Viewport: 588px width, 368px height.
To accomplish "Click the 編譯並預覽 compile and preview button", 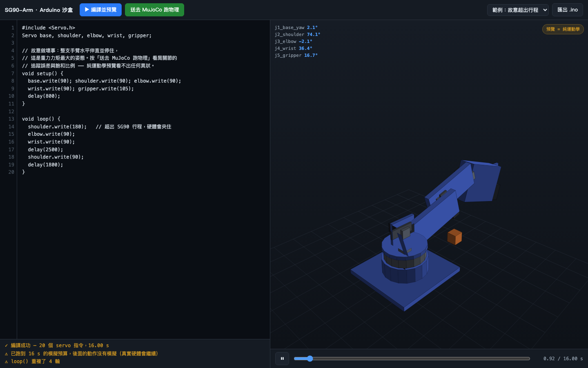I will click(x=100, y=10).
